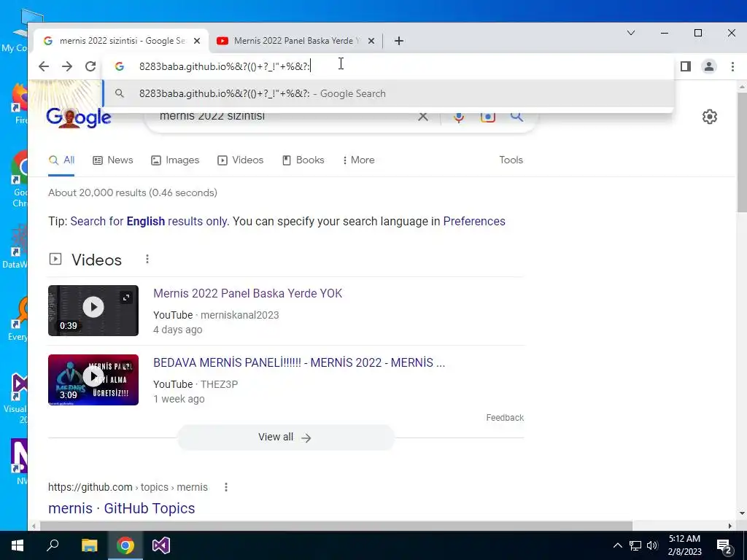
Task: Go back with Chrome's back arrow
Action: pos(44,66)
